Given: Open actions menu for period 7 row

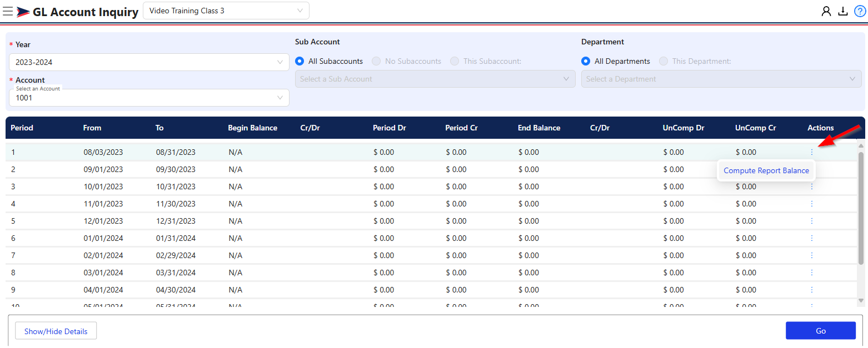Looking at the screenshot, I should point(812,255).
